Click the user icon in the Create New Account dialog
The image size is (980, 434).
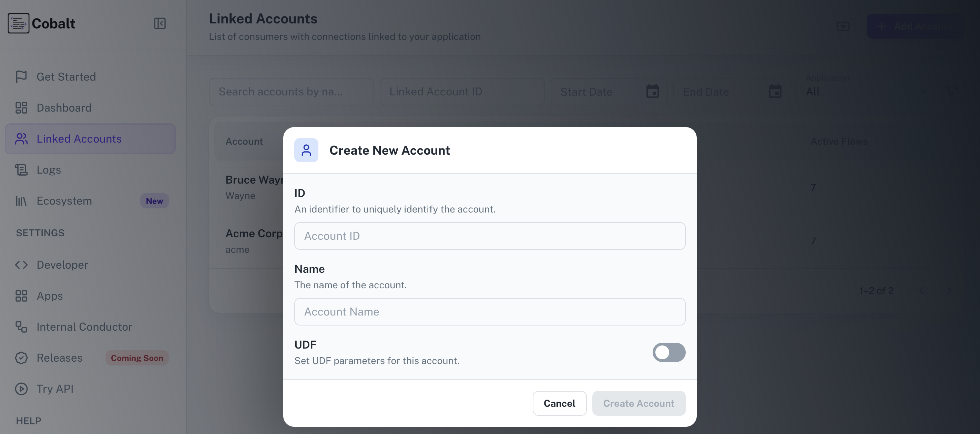pos(306,150)
